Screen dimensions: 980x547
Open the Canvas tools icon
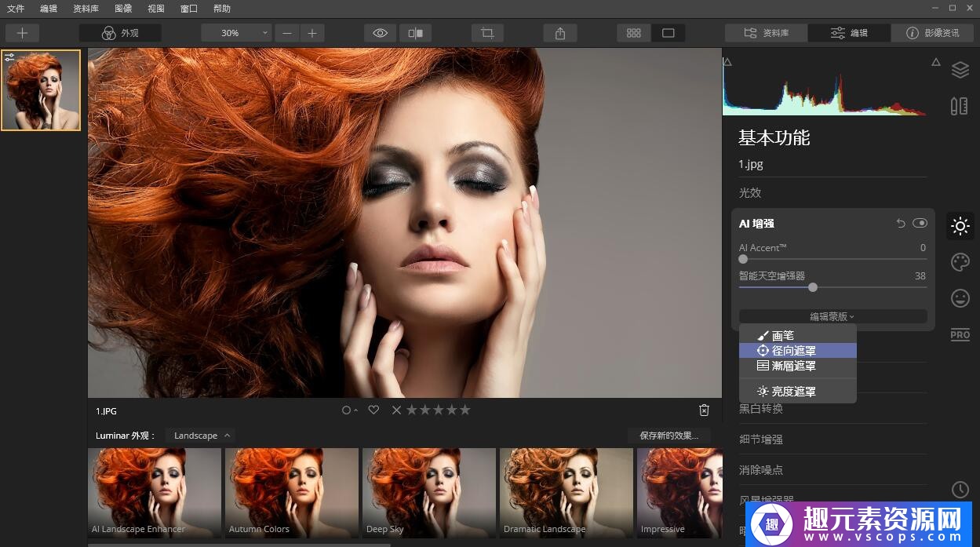(959, 106)
